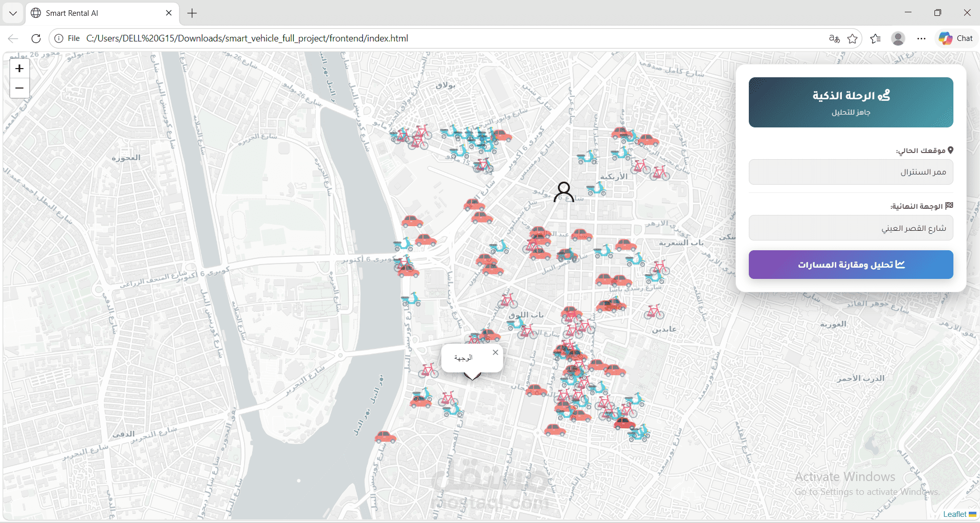This screenshot has width=980, height=523.
Task: Click the الوجهة popup text
Action: [463, 358]
